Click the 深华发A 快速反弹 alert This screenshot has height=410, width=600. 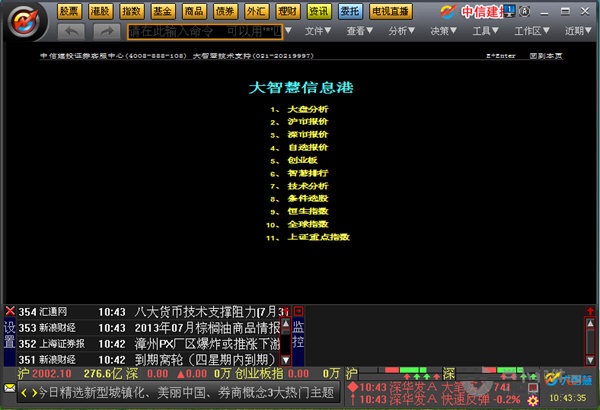[440, 400]
